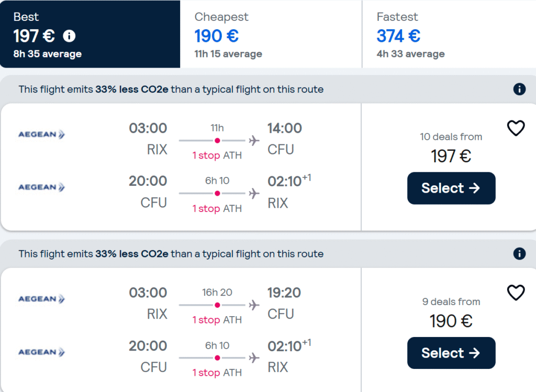Click Aegean logo on 03:00 to 19:20 leg
536x392 pixels.
point(41,299)
